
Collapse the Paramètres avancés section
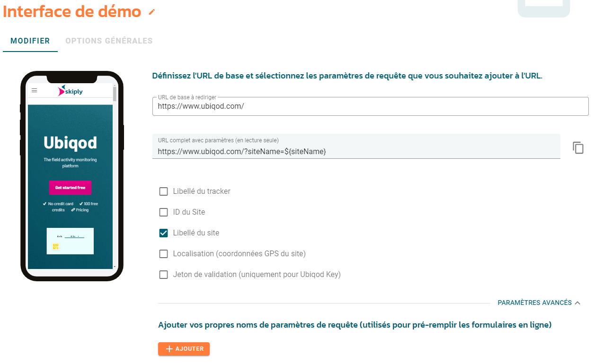539,303
